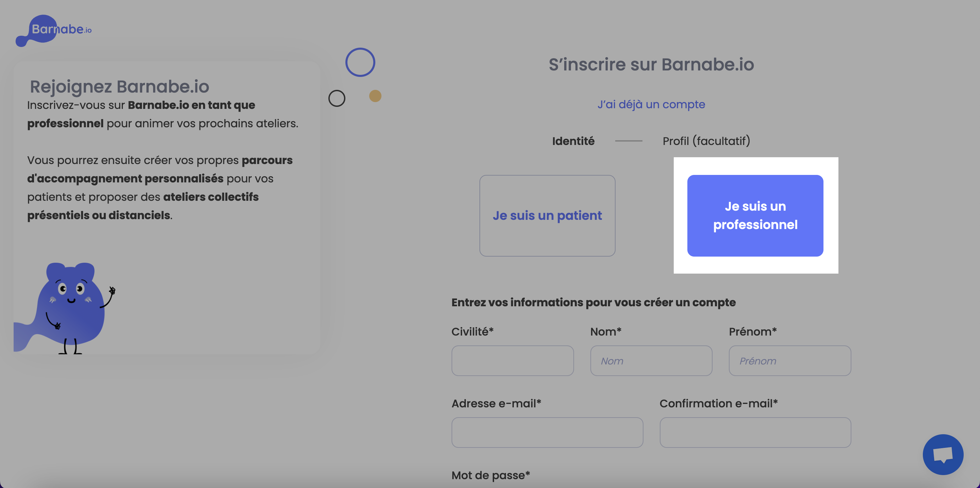Image resolution: width=980 pixels, height=488 pixels.
Task: Click the "Adresse e-mail*" label
Action: [x=496, y=404]
